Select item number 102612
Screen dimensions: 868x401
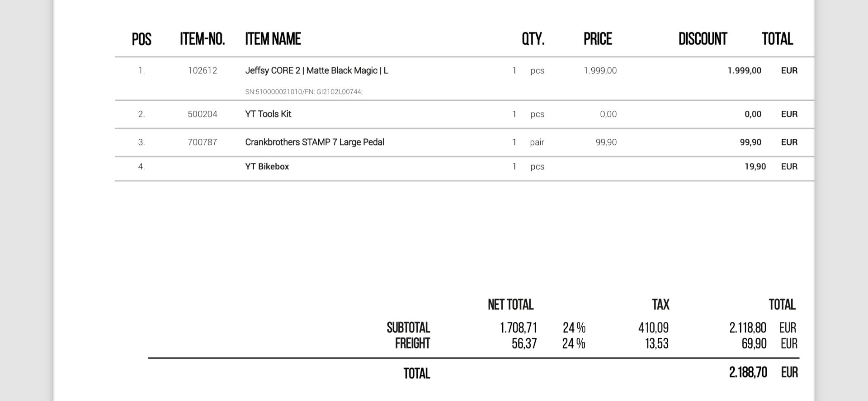[203, 71]
